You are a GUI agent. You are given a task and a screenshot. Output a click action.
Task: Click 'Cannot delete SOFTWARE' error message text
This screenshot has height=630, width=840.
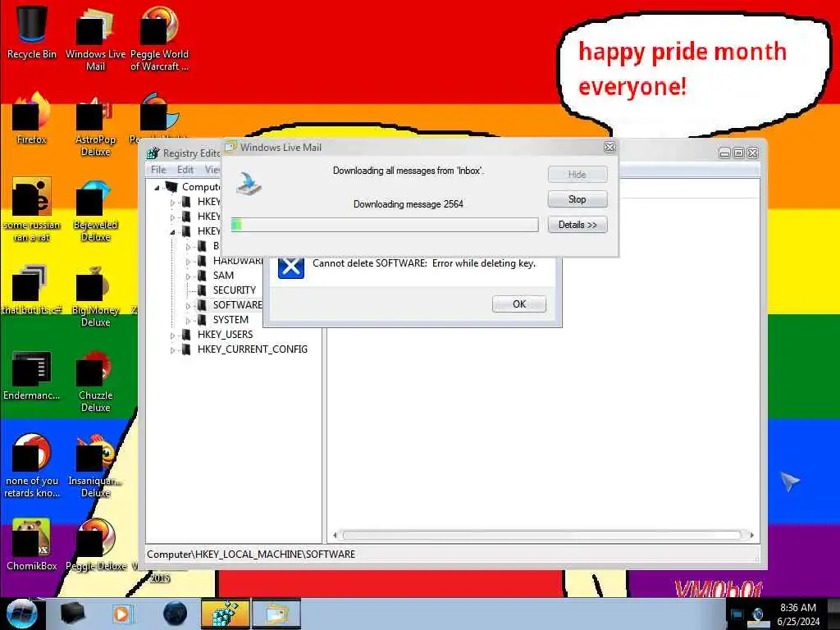click(424, 263)
